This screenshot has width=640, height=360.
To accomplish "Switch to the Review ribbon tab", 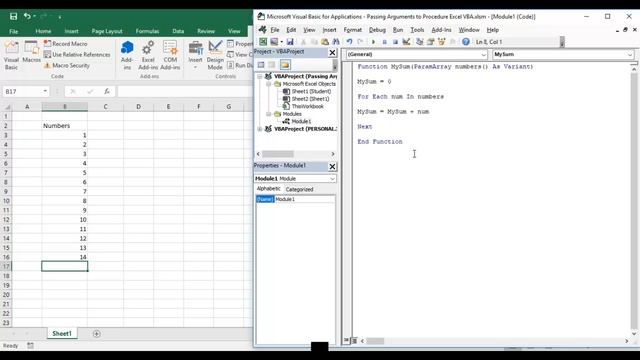I will point(206,31).
